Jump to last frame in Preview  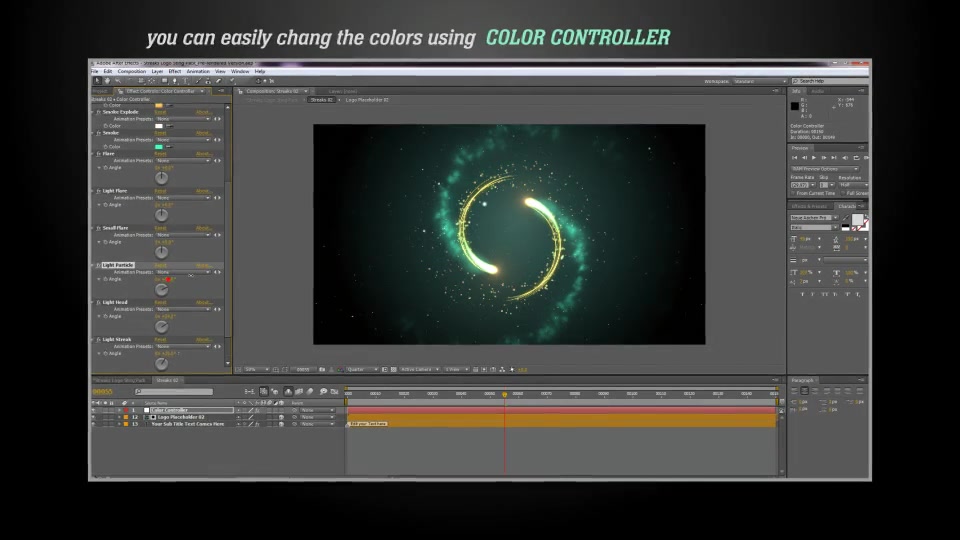point(834,158)
